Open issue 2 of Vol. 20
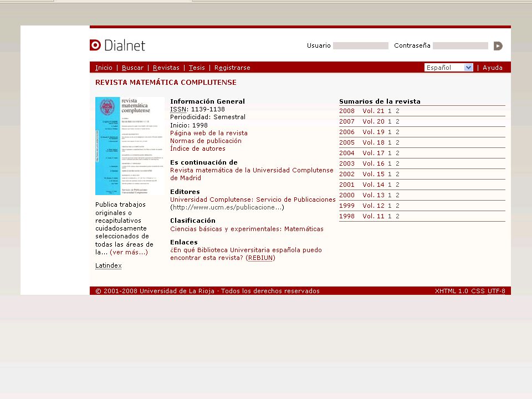 point(398,121)
